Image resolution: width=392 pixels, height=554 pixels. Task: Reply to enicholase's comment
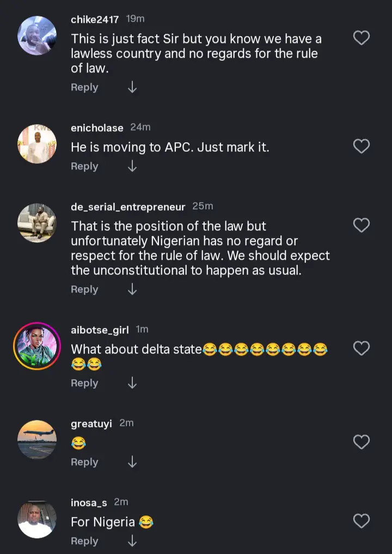point(84,167)
